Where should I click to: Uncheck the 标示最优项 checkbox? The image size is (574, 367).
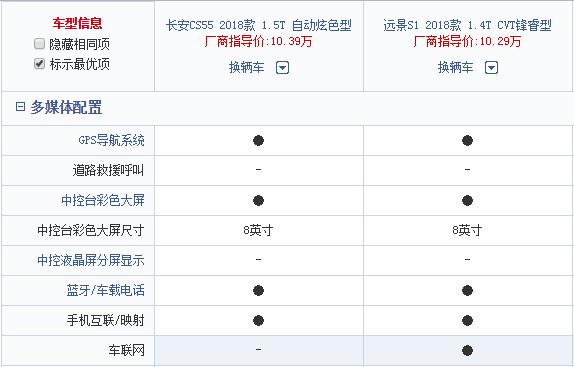(39, 64)
